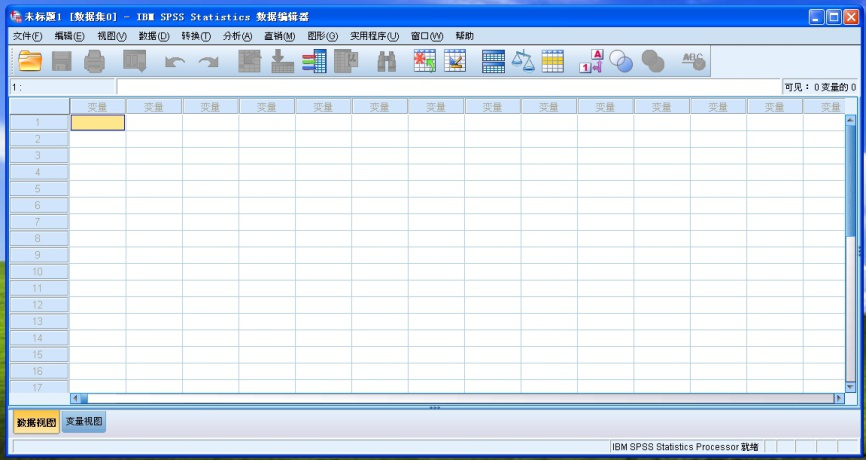Click the row 5 header
The height and width of the screenshot is (460, 866).
(x=38, y=189)
